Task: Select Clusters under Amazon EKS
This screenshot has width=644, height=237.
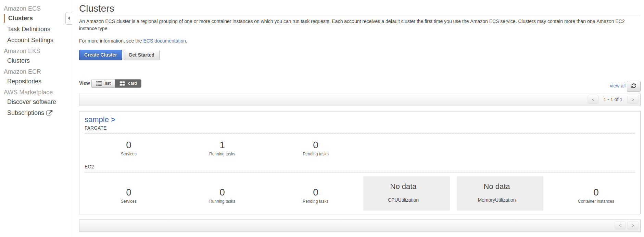Action: pos(18,61)
